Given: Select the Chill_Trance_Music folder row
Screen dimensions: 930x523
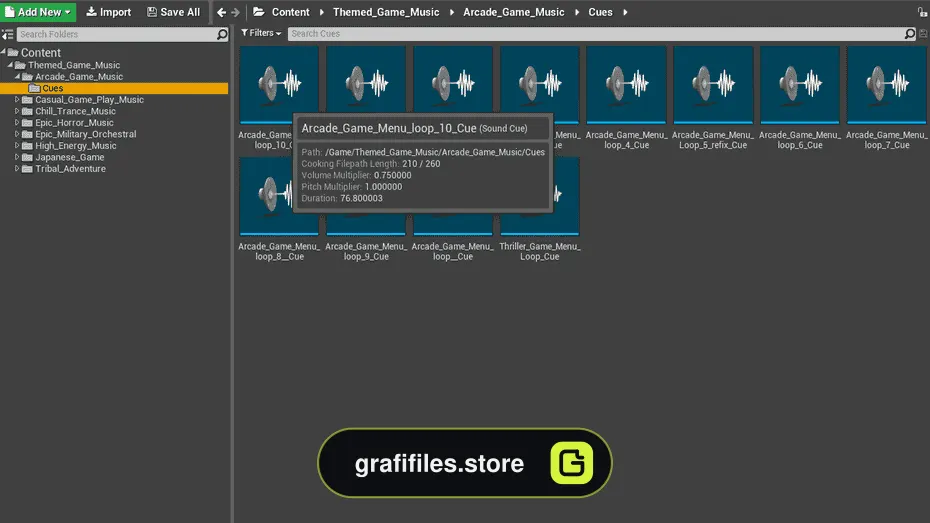Looking at the screenshot, I should click(x=114, y=111).
